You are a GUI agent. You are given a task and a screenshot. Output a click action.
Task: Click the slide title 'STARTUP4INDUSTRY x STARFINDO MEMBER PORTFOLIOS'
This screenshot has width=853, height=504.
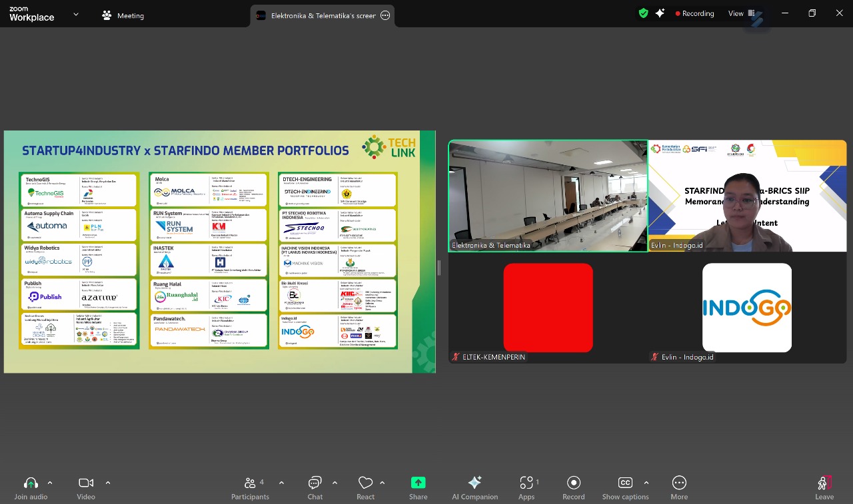pyautogui.click(x=185, y=151)
